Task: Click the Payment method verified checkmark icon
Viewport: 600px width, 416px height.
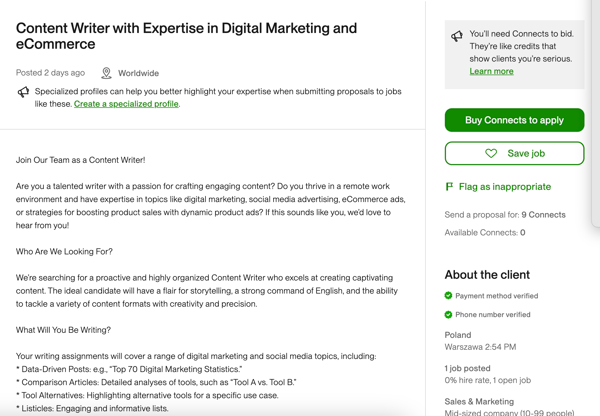Action: [x=449, y=296]
